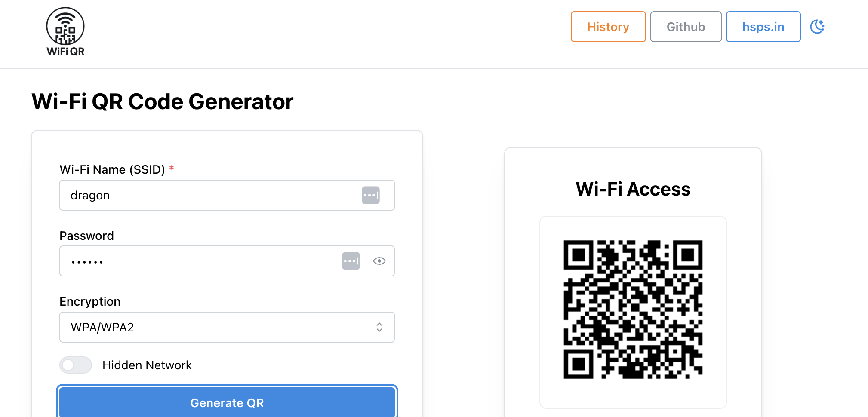Click the WiFi QR logo
Screen dimensions: 868x417
[65, 31]
